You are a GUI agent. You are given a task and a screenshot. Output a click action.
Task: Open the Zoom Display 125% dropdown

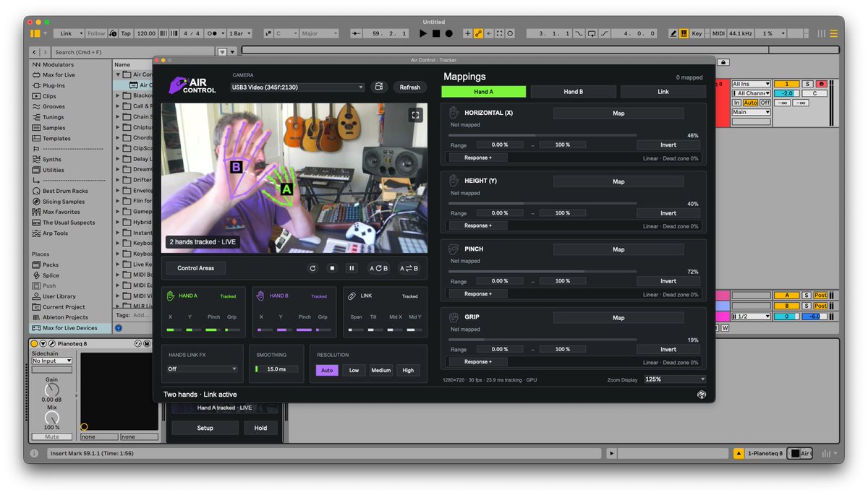click(674, 379)
